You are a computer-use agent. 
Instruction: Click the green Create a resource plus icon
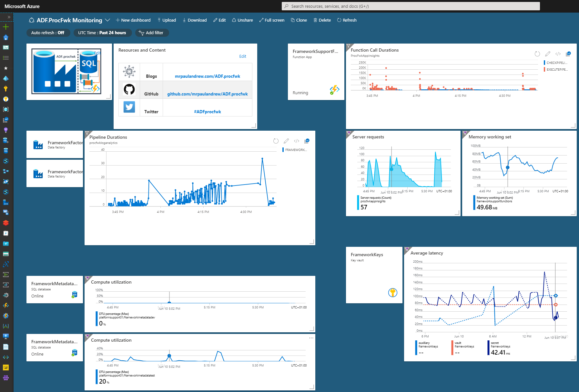click(6, 27)
